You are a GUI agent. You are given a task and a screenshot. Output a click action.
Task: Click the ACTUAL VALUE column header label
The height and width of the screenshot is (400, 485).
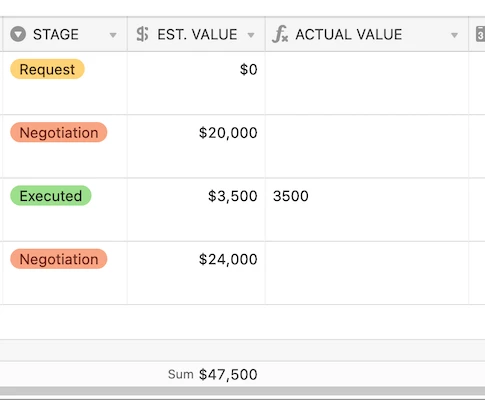[349, 34]
